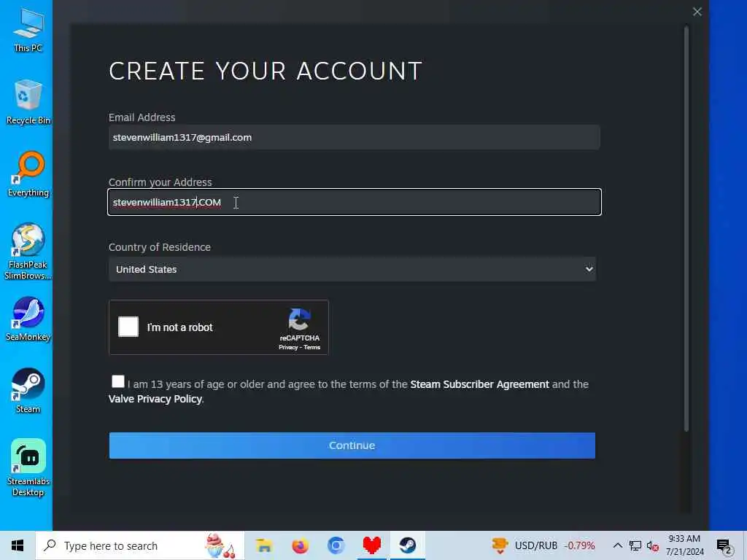Click the Continue button
Screen dimensions: 747x560
pyautogui.click(x=352, y=446)
